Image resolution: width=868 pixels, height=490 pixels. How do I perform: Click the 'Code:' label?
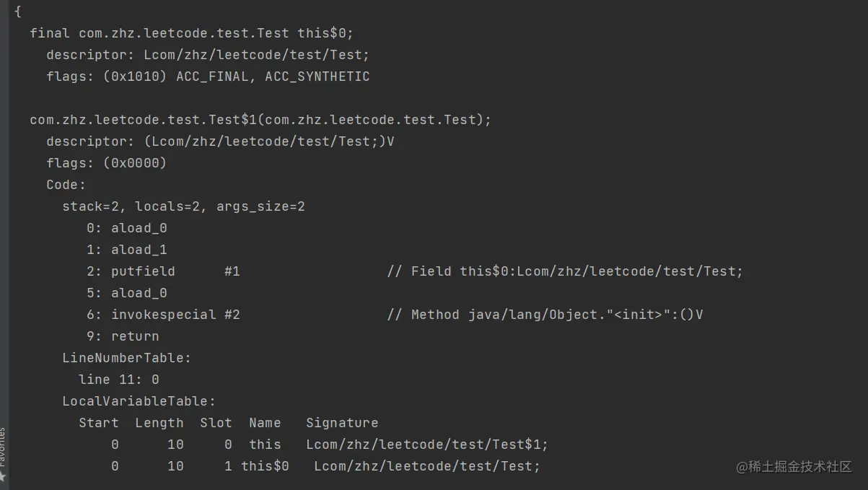click(66, 185)
